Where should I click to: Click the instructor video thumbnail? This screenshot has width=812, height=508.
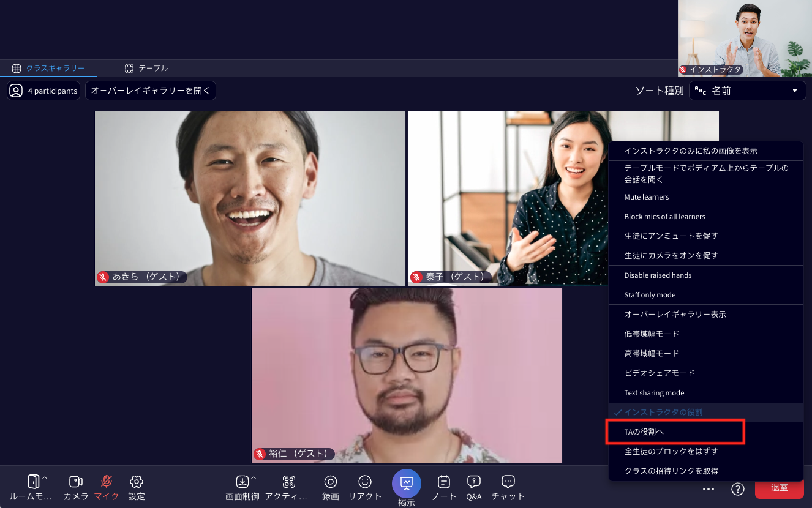tap(744, 38)
